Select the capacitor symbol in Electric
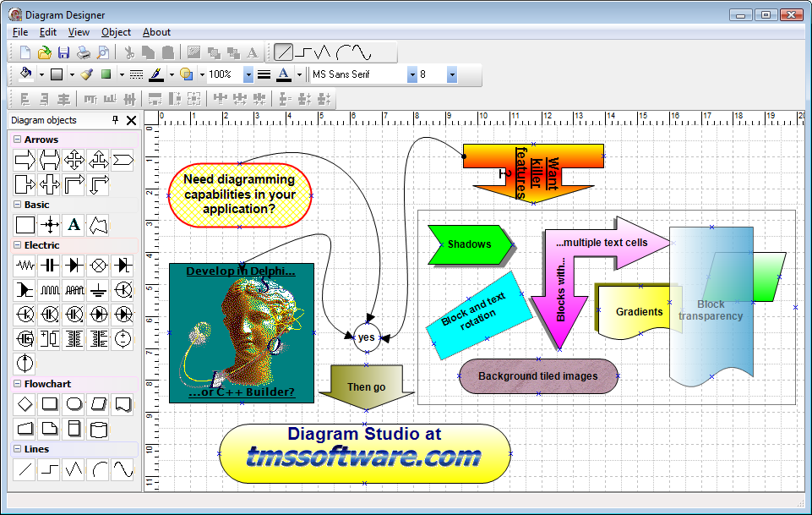 tap(50, 265)
